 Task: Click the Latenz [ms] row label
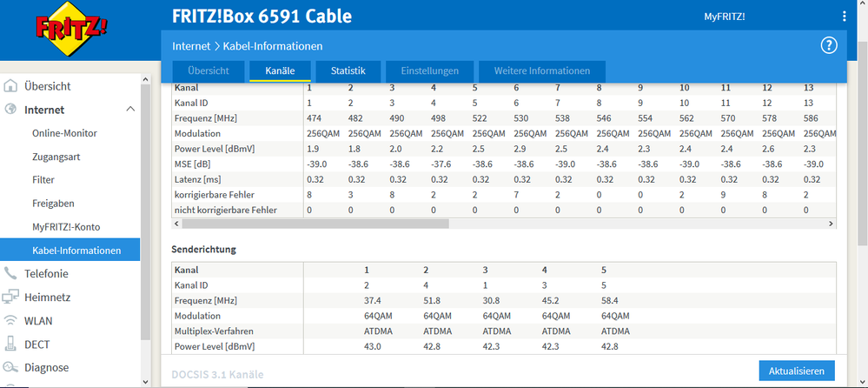(197, 179)
